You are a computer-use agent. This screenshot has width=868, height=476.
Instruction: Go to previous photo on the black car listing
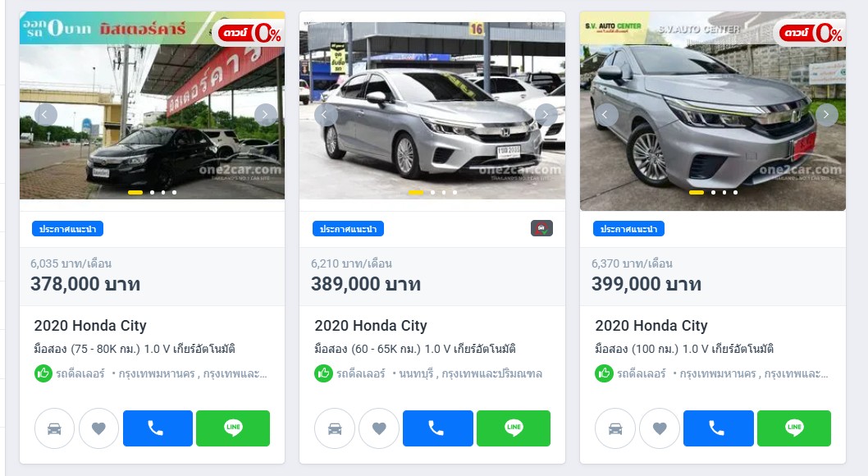(x=45, y=115)
